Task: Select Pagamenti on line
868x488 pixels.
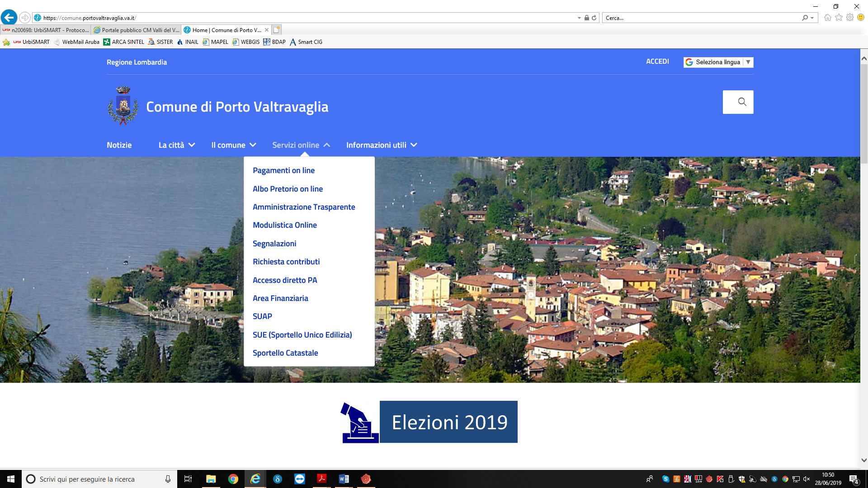Action: click(x=283, y=170)
